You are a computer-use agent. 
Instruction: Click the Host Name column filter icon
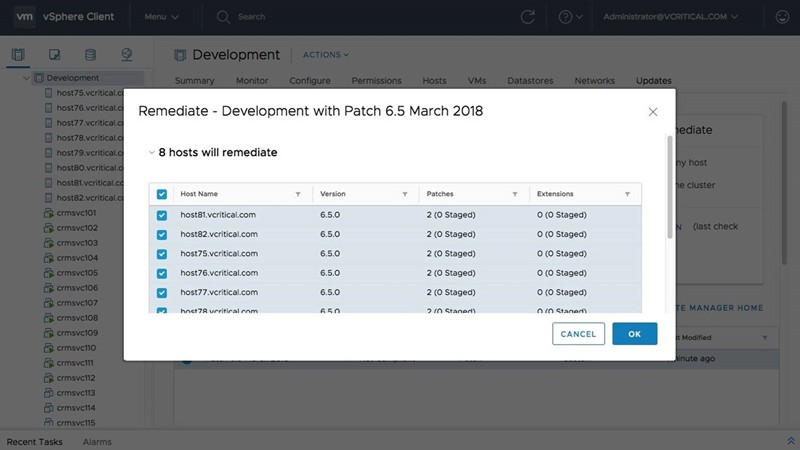coord(297,194)
